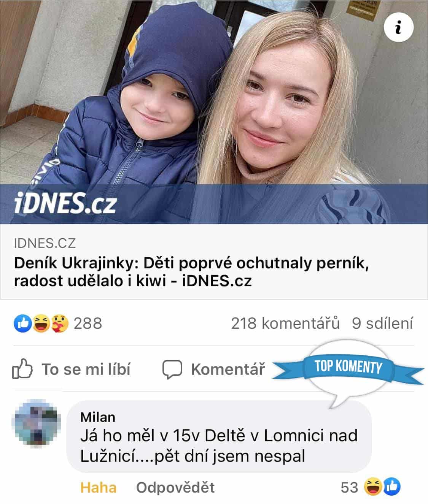The image size is (428, 504).
Task: Show the 9 sdílení shares
Action: (382, 323)
